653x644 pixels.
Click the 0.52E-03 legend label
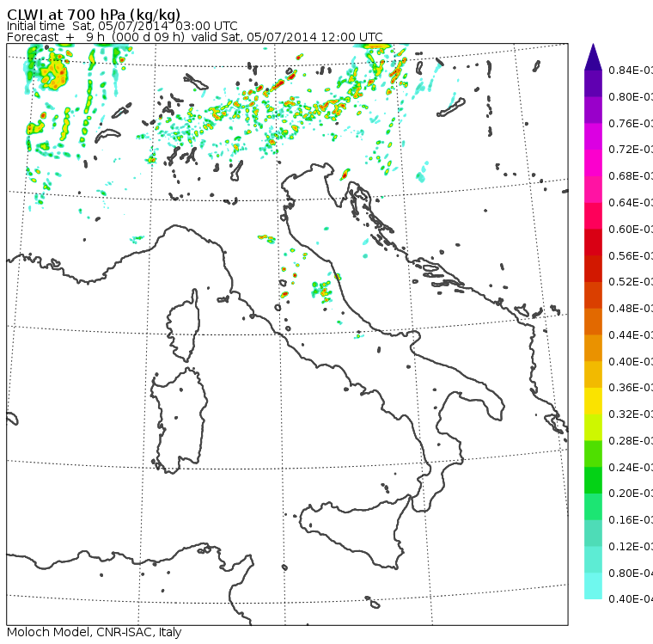coord(631,282)
